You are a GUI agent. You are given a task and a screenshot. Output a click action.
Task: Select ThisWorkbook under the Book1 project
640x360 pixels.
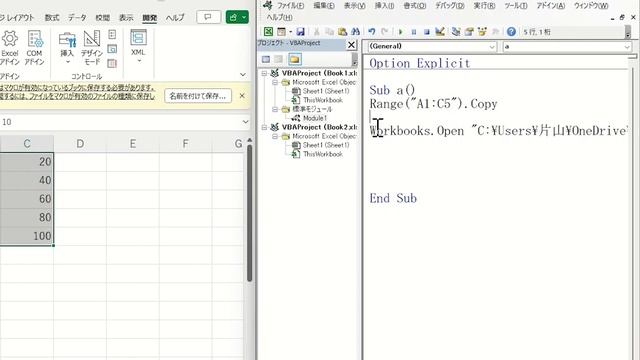(x=322, y=100)
